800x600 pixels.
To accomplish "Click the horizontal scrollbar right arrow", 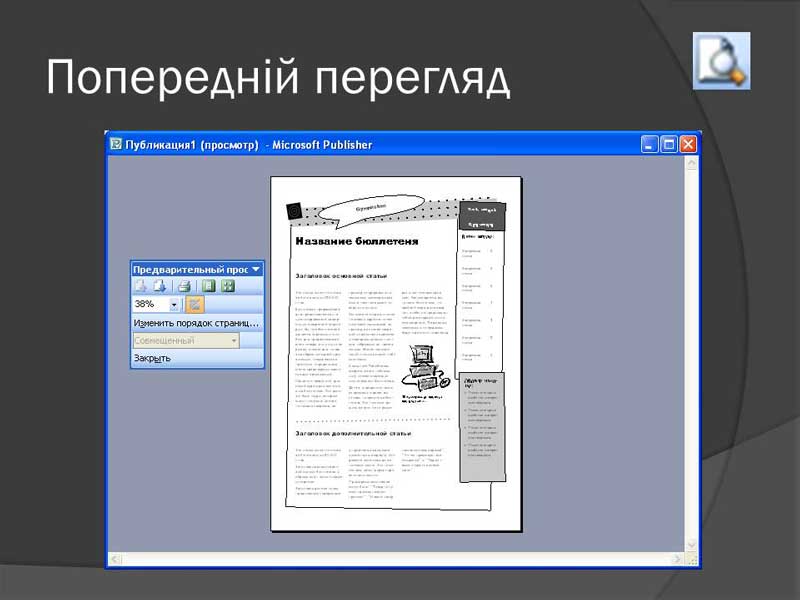I will point(675,559).
